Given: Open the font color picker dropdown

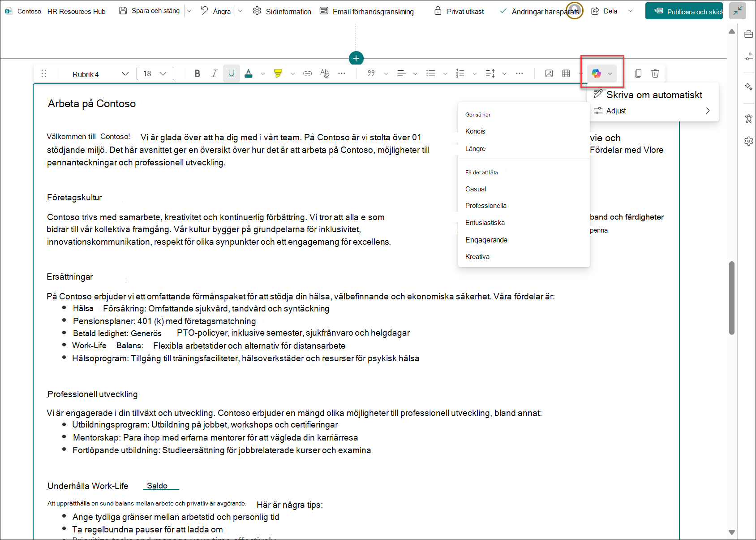Looking at the screenshot, I should tap(263, 73).
